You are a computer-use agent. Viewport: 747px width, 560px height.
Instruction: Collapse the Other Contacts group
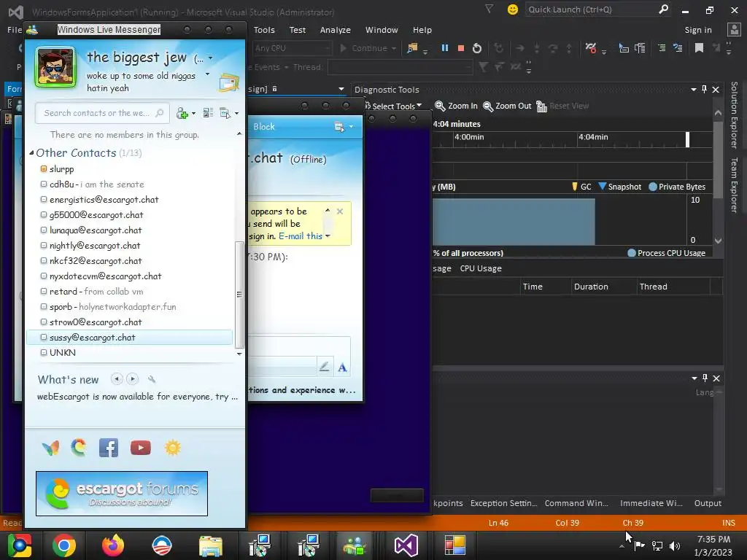click(31, 153)
